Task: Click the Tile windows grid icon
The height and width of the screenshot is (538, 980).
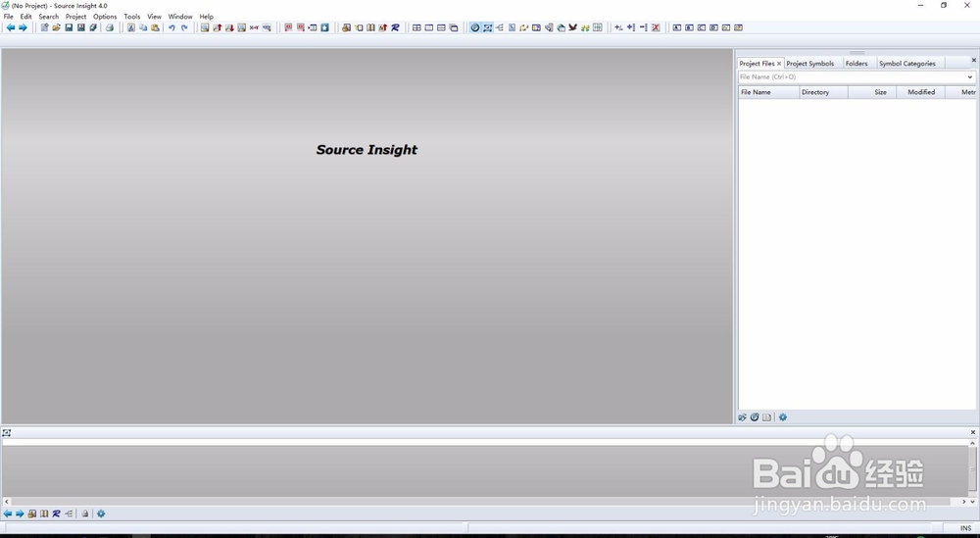Action: pyautogui.click(x=416, y=27)
